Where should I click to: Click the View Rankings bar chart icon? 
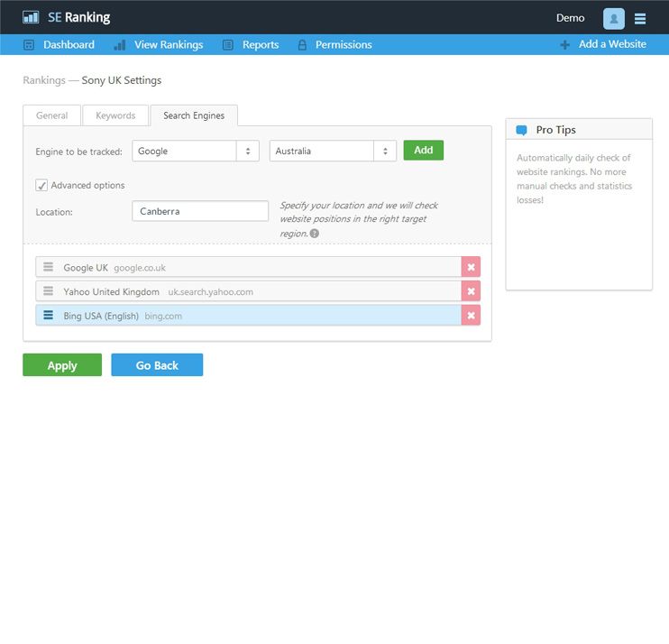coord(120,45)
